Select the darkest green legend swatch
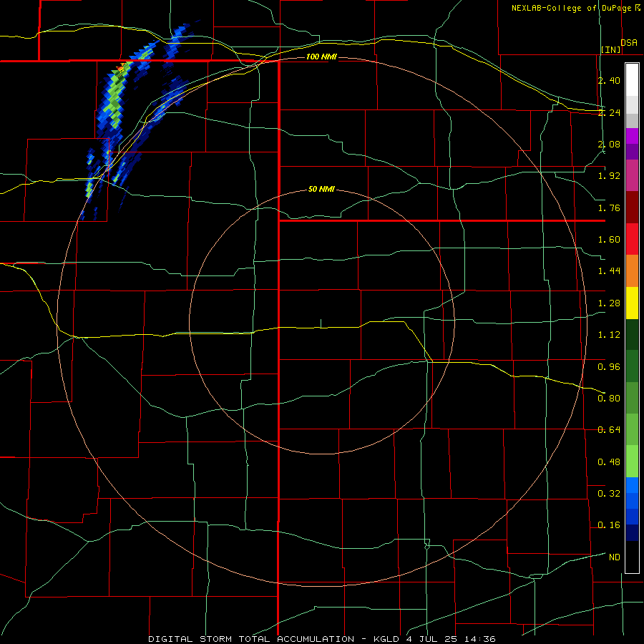644x644 pixels. (632, 334)
